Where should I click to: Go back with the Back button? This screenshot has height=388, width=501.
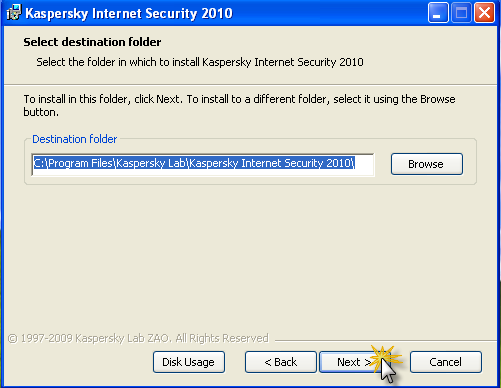[281, 362]
